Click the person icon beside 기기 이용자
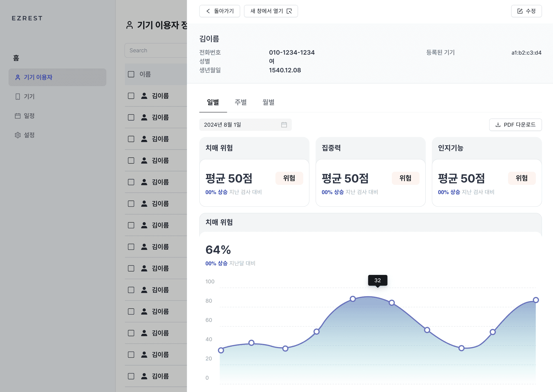This screenshot has height=392, width=553. point(18,77)
